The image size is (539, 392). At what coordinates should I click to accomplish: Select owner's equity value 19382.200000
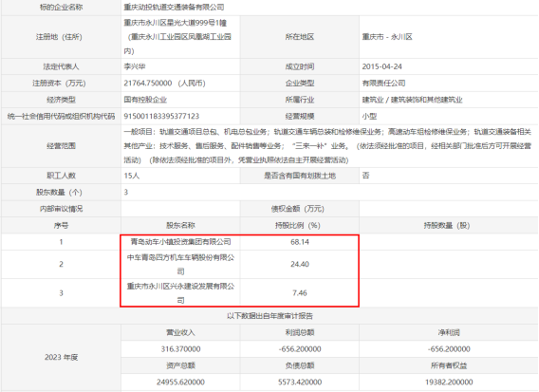[449, 382]
